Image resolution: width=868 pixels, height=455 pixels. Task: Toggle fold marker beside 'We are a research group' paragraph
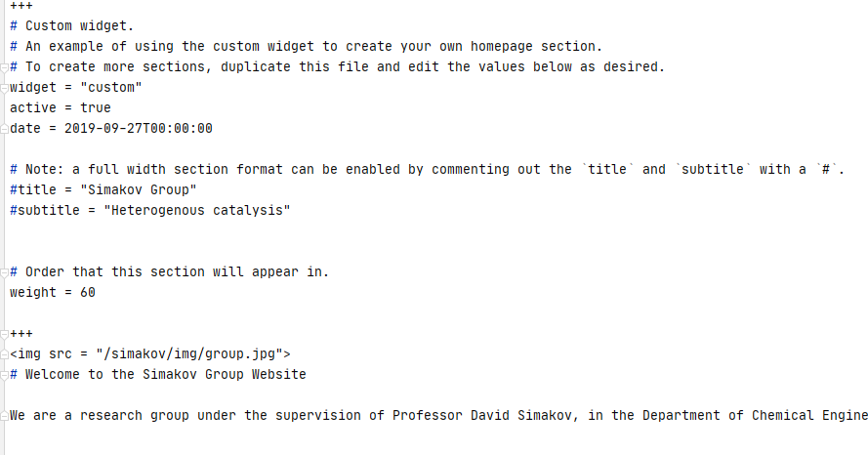point(4,416)
